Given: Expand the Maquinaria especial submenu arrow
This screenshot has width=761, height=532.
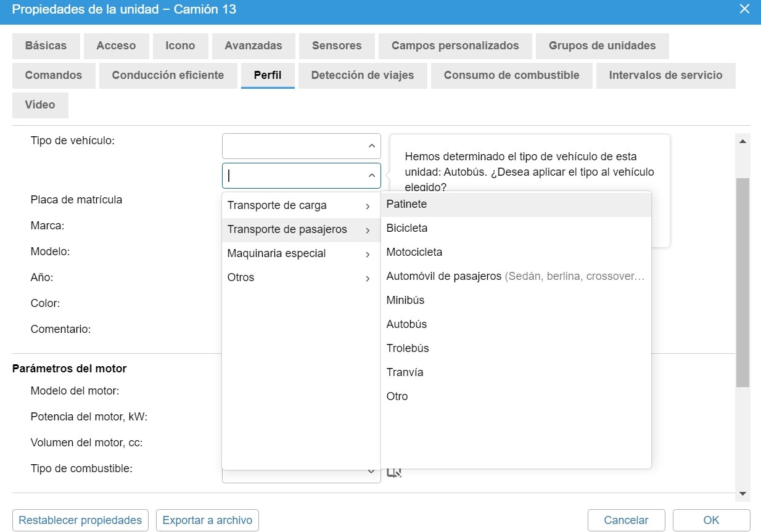Looking at the screenshot, I should [x=368, y=254].
